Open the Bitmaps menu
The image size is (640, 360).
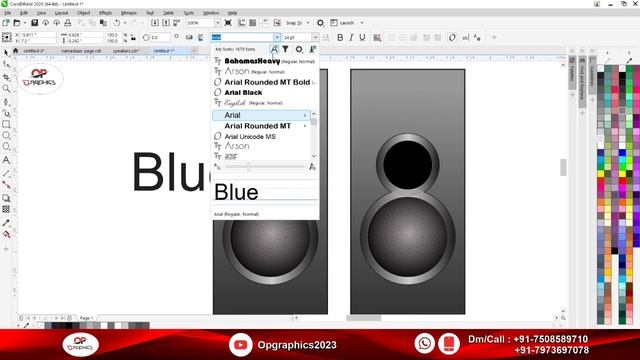point(129,13)
